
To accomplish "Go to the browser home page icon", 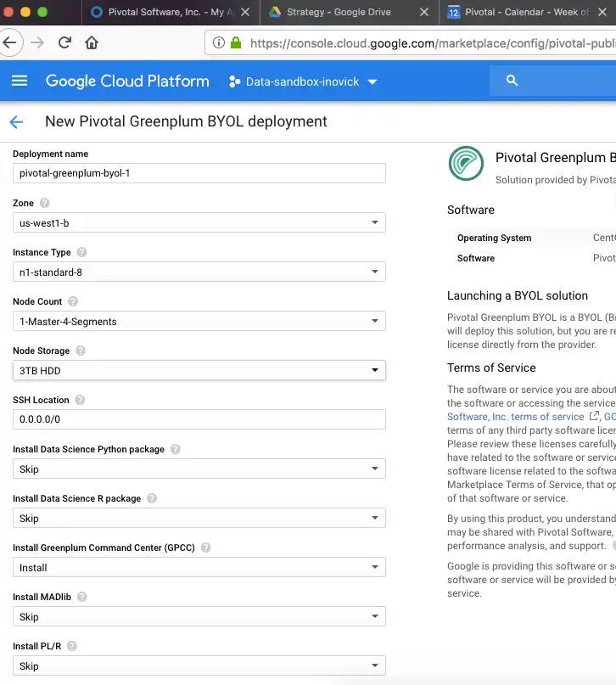I will pos(92,42).
